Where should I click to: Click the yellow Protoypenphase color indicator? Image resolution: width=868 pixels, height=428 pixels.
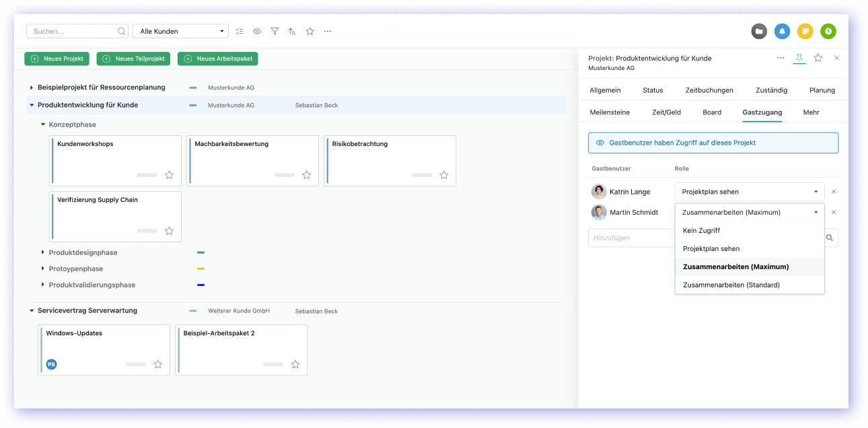[201, 269]
